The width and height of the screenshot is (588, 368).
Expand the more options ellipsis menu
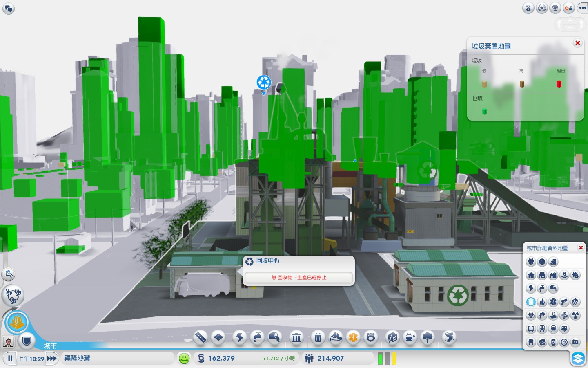coord(582,8)
